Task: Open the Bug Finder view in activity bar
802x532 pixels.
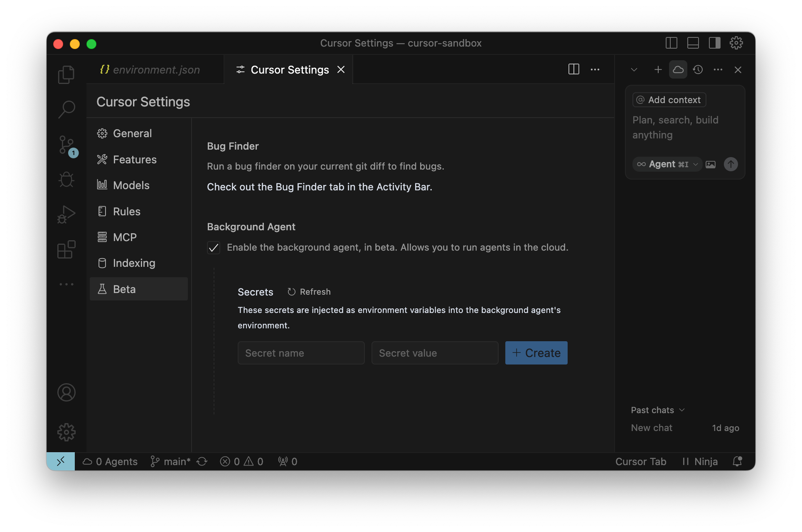Action: pos(66,180)
